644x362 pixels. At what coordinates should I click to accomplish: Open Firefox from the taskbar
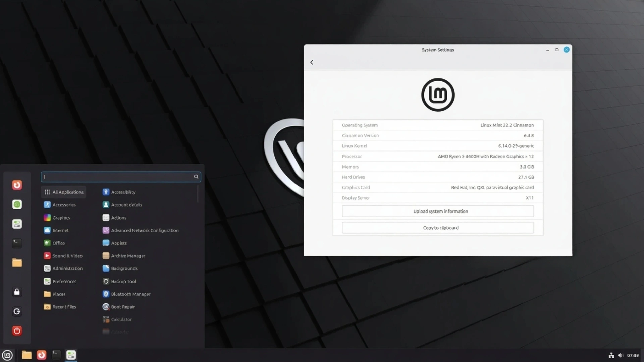click(42, 355)
